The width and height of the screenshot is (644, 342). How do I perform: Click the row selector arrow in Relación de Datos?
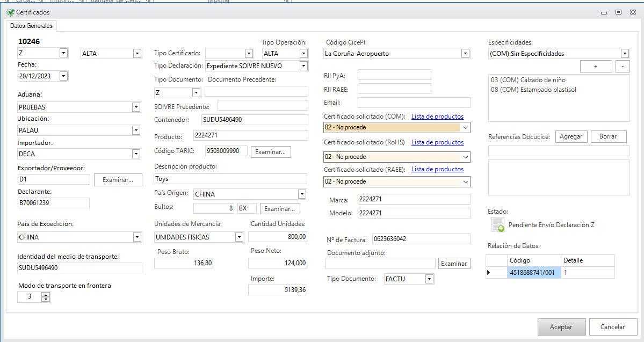489,273
